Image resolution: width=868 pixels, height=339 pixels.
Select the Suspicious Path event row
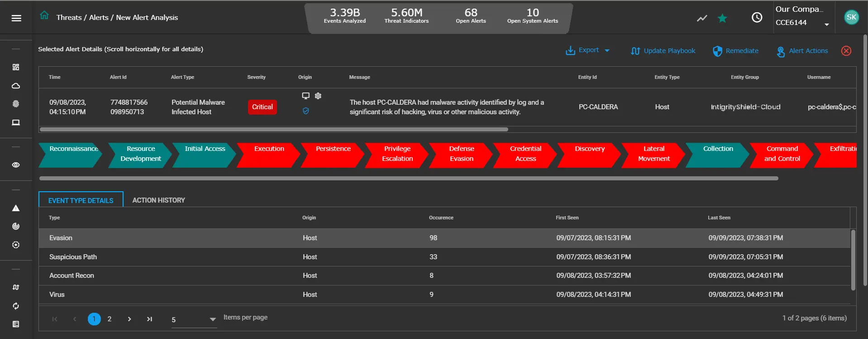point(444,257)
